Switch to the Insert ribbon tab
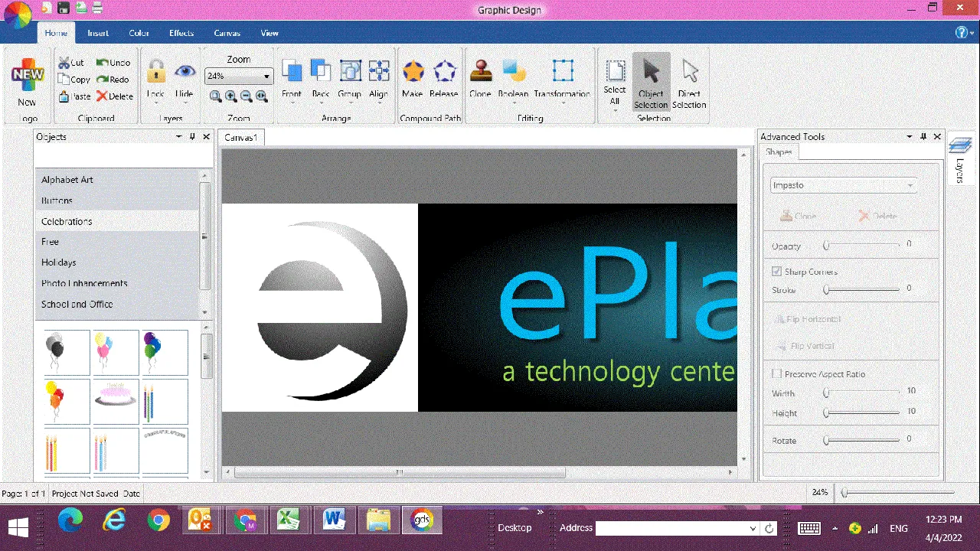Image resolution: width=980 pixels, height=551 pixels. click(98, 33)
